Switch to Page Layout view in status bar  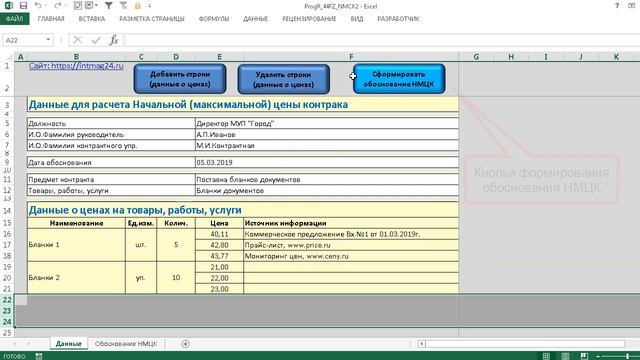coord(565,356)
